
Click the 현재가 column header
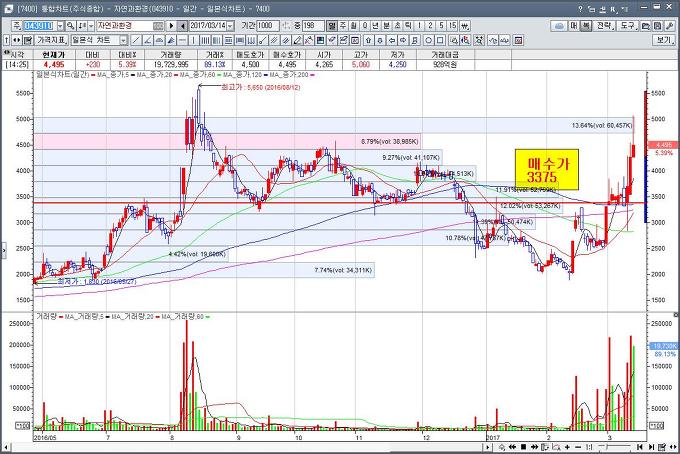[54, 55]
